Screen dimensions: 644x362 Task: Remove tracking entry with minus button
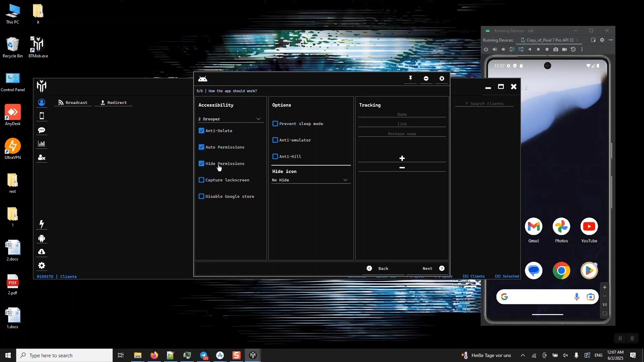pos(402,168)
